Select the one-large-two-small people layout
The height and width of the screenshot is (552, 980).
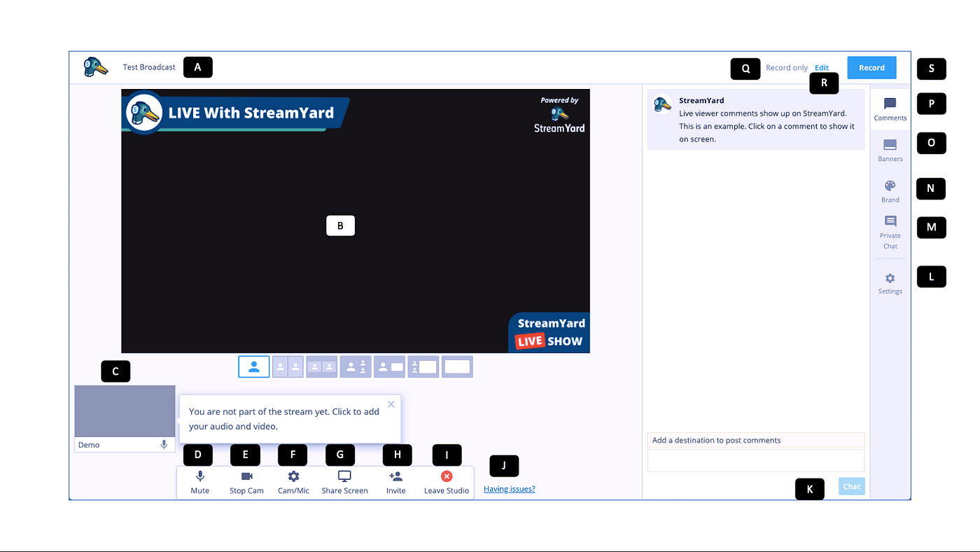[x=356, y=366]
